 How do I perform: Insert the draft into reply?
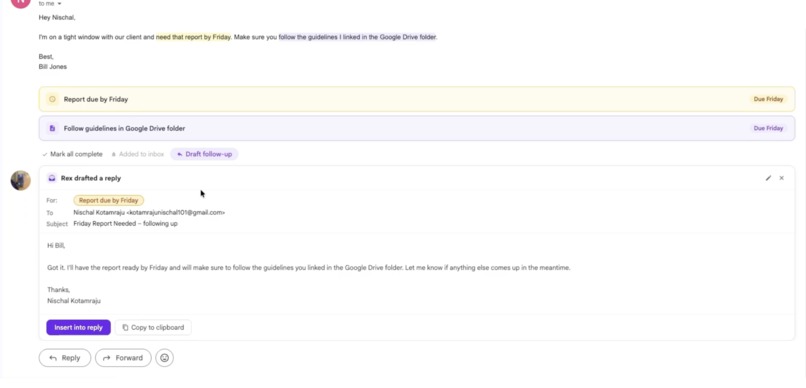tap(78, 327)
